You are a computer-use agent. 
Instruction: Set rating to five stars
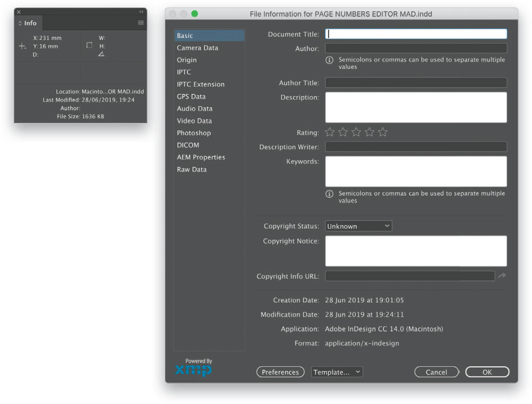coord(383,132)
